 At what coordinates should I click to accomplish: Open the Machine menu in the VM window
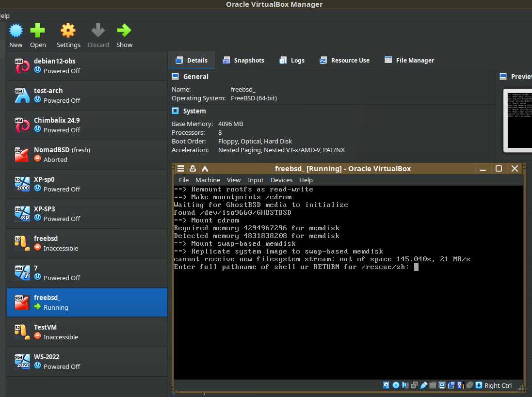[x=208, y=180]
